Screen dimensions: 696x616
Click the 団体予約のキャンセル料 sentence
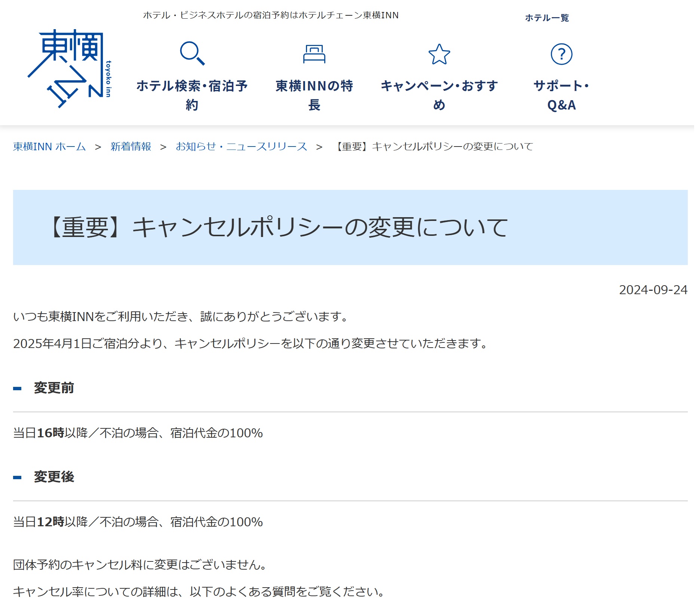click(140, 564)
